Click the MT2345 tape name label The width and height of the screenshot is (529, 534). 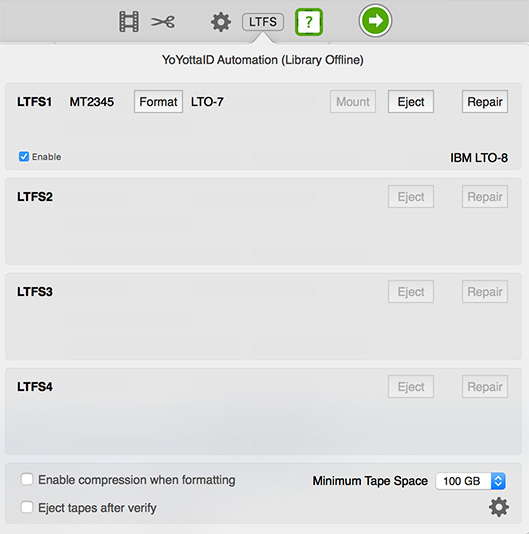92,102
